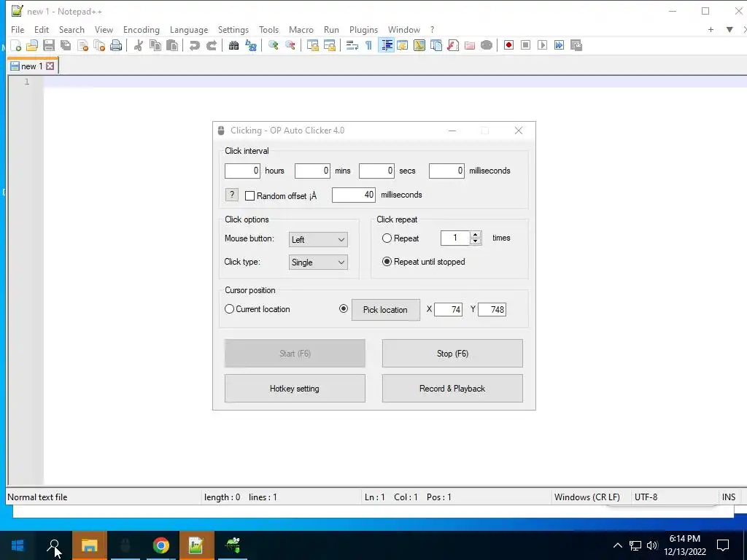
Task: Open the Plugins menu
Action: click(363, 29)
